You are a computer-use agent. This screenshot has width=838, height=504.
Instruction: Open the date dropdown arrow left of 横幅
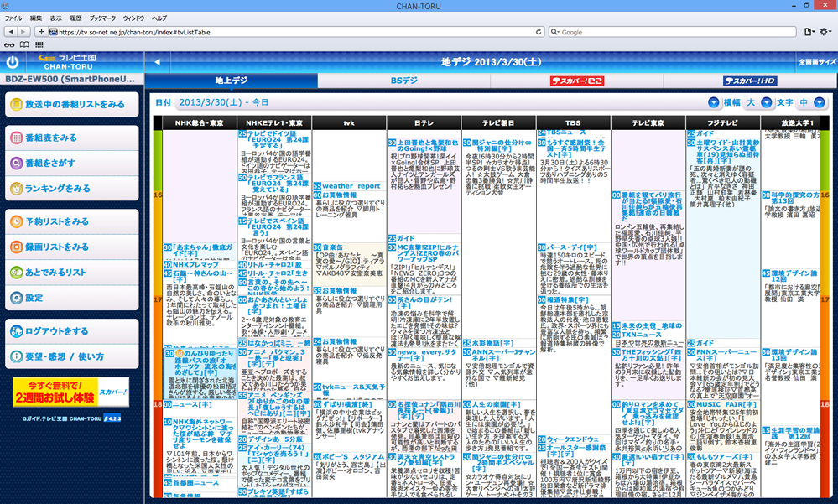714,102
